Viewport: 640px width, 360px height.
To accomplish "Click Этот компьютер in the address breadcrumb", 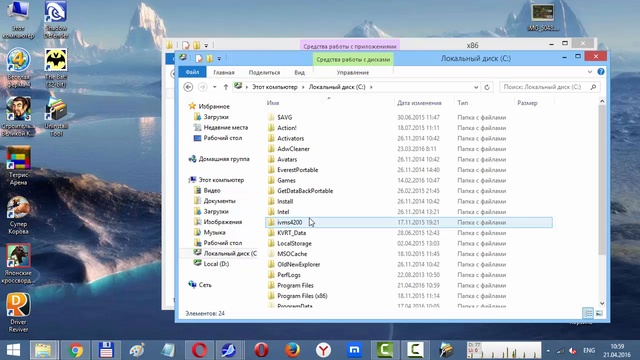I will 274,87.
